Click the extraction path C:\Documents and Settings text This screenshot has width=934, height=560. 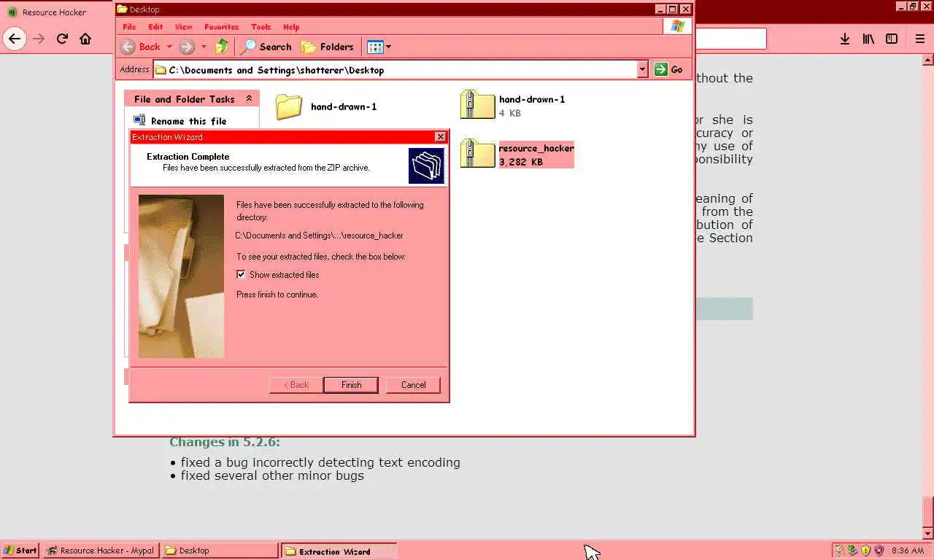(x=319, y=236)
